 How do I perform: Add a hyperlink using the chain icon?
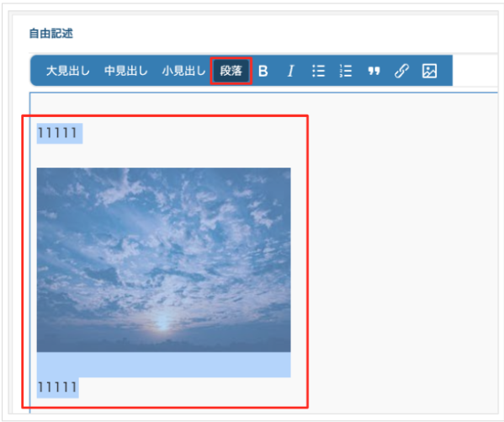click(401, 71)
